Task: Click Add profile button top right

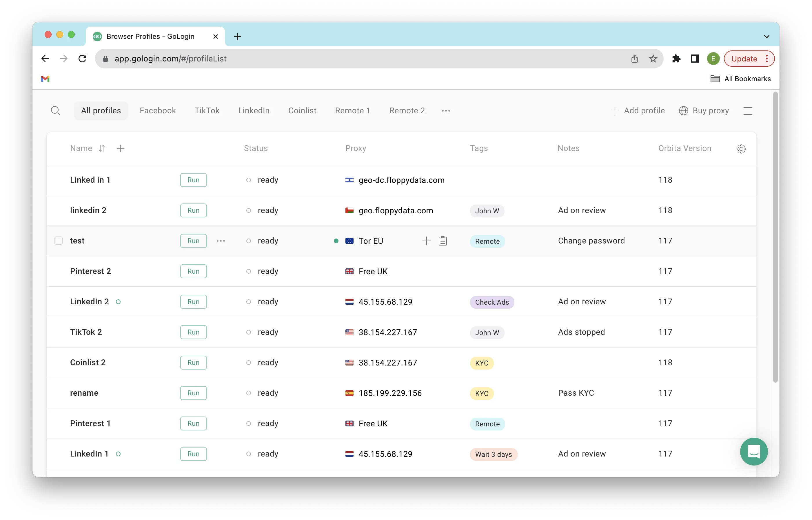Action: click(x=638, y=111)
